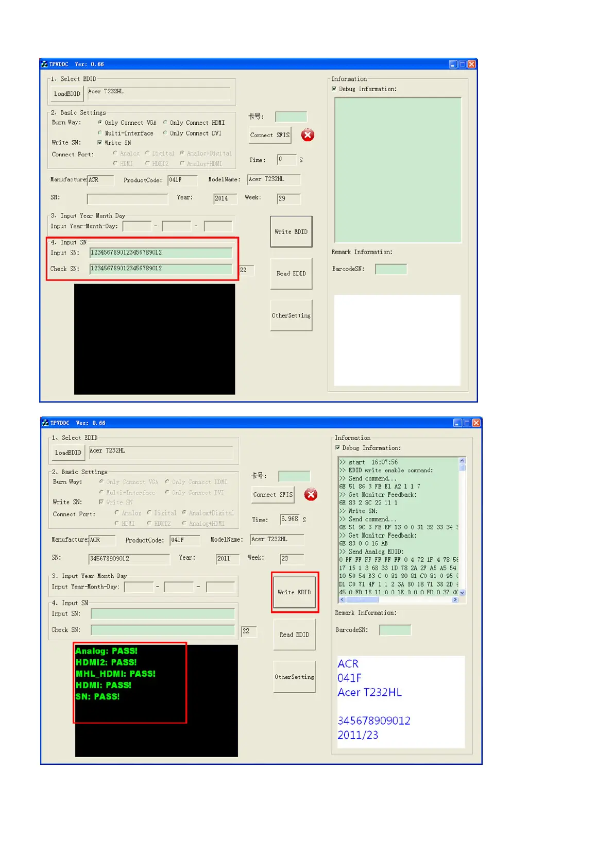Select Only Connect HDMI in upper window

194,123
